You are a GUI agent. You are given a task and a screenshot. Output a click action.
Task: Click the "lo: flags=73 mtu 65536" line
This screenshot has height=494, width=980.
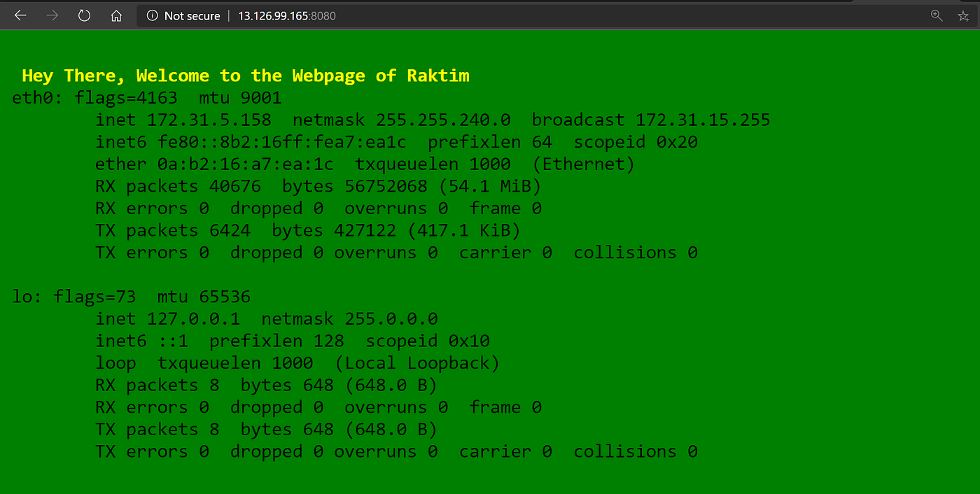131,297
